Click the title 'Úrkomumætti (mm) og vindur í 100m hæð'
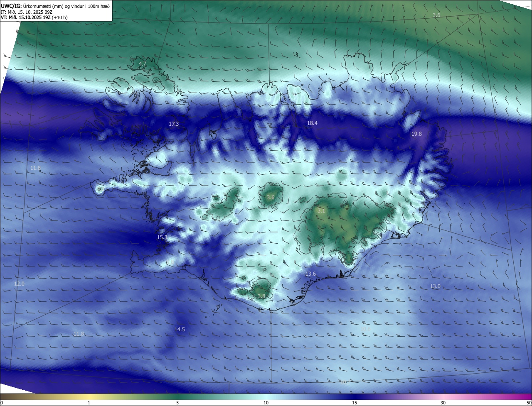Screen dimensions: 532x406 pos(66,6)
